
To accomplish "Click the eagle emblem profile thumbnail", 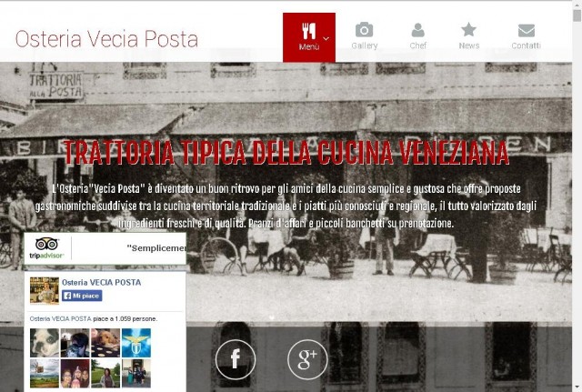I will (x=136, y=343).
